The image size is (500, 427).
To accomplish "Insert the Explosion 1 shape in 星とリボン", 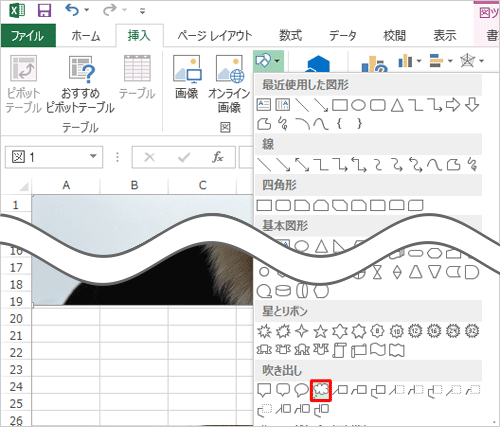I will click(264, 331).
